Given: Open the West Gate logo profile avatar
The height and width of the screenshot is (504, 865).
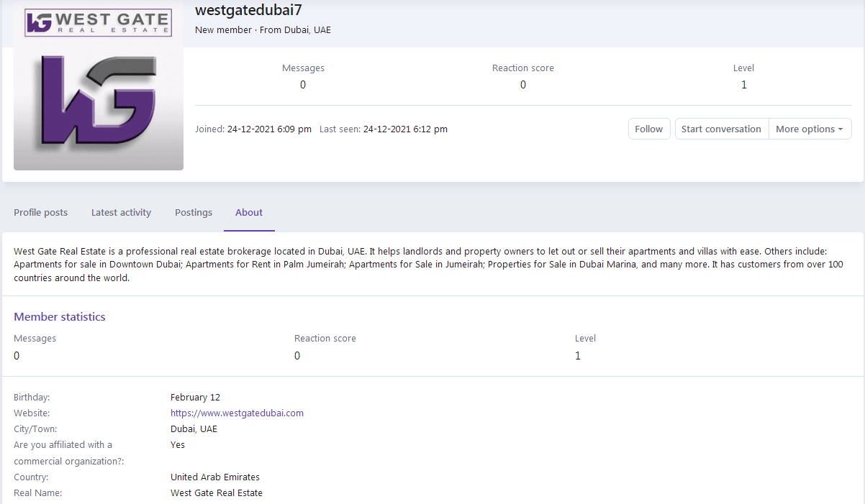Looking at the screenshot, I should coord(99,86).
